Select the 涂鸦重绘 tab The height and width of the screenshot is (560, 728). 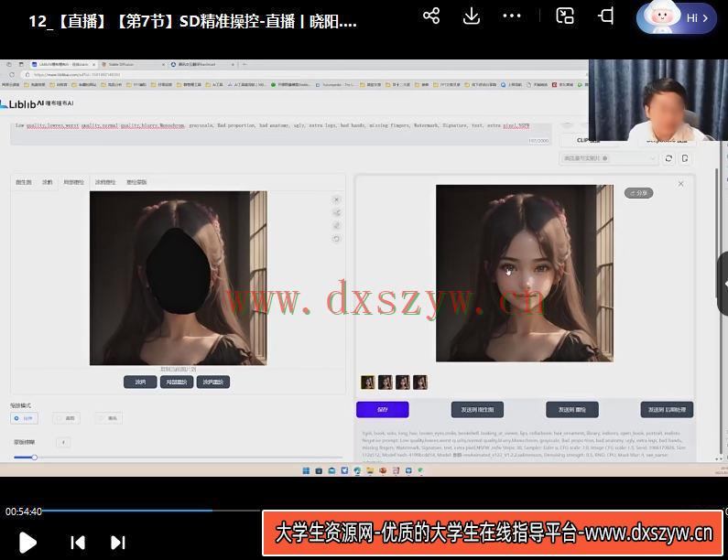(105, 182)
